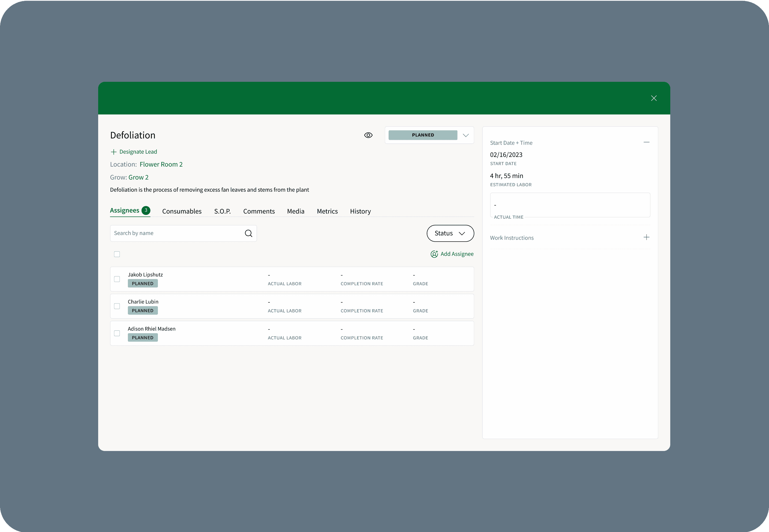Check the Jakob Lipshutz checkbox
The image size is (769, 532).
click(x=117, y=279)
